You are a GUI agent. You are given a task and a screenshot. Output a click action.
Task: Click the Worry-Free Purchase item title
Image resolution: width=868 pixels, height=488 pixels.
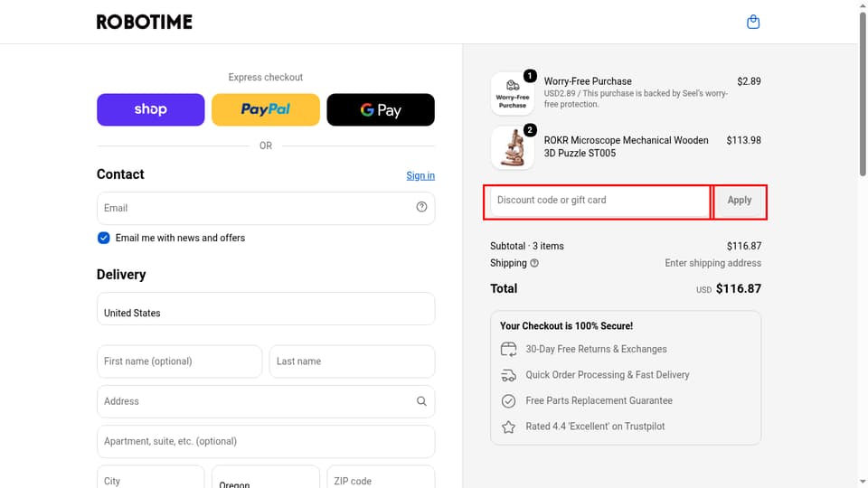click(588, 81)
